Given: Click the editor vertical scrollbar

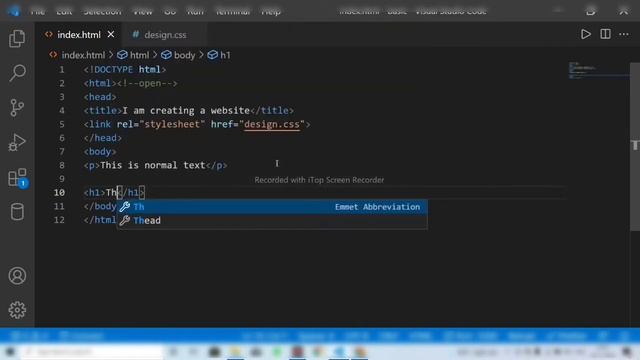Looking at the screenshot, I should click(x=635, y=147).
